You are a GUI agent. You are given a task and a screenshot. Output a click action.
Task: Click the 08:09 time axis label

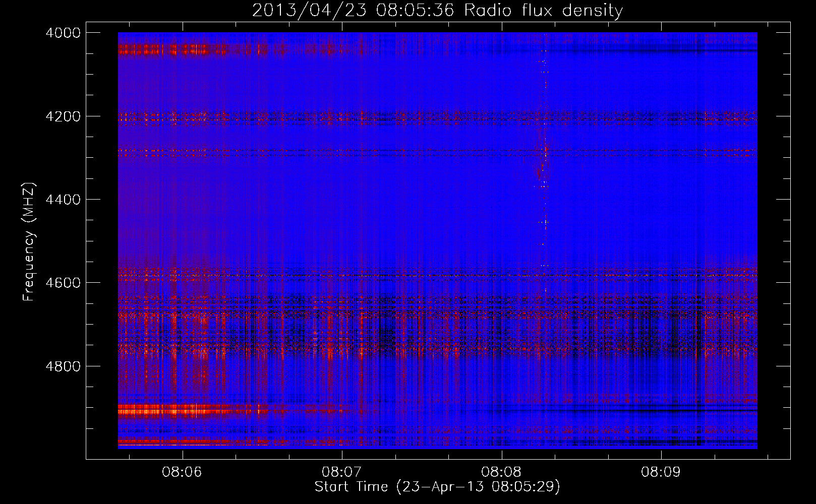click(x=661, y=472)
